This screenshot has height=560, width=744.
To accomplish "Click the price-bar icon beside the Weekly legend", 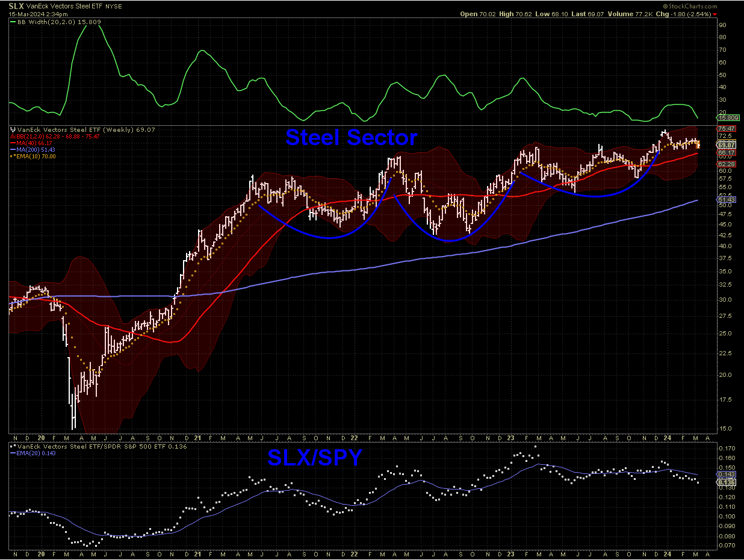I will click(13, 129).
